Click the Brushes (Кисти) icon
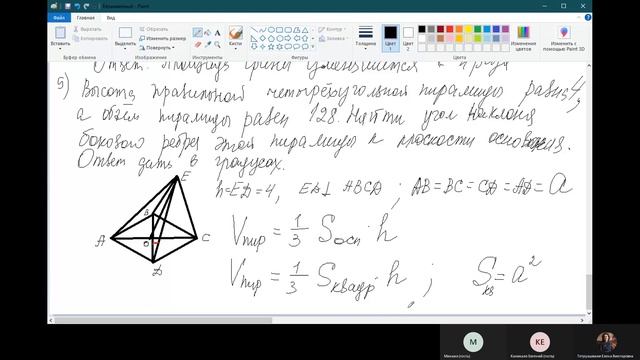 point(236,33)
